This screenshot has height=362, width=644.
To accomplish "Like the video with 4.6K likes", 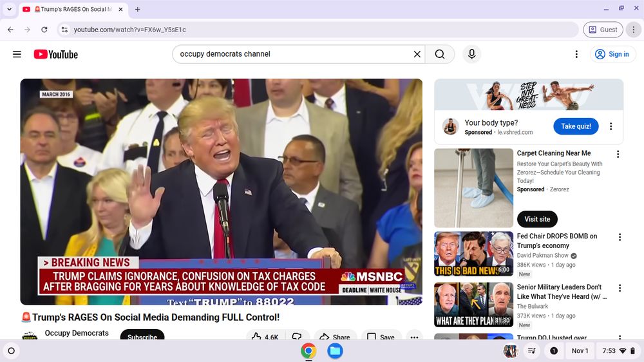I will [265, 336].
